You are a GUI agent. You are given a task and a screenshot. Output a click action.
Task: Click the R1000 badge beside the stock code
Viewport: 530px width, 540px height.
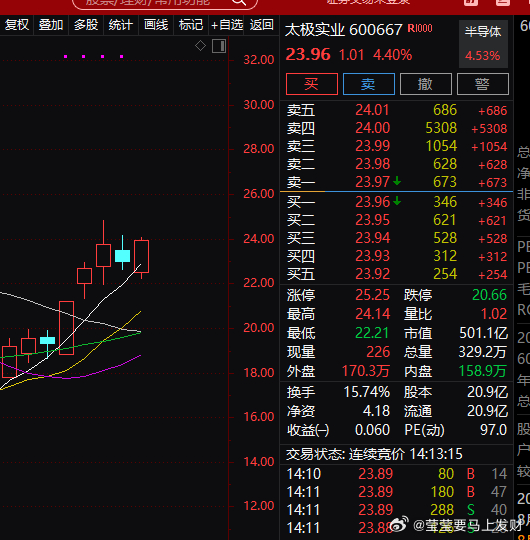tap(420, 28)
